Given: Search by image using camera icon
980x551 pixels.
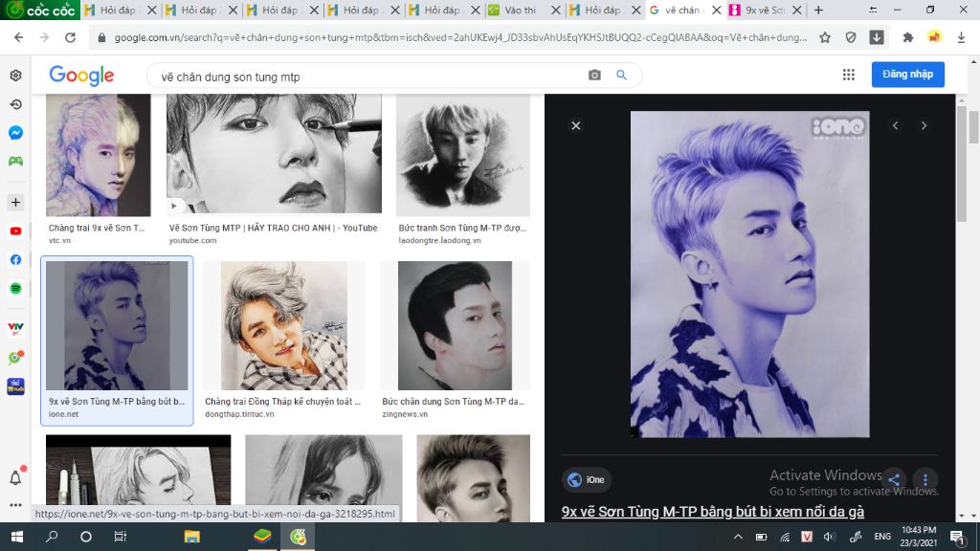Looking at the screenshot, I should click(594, 75).
